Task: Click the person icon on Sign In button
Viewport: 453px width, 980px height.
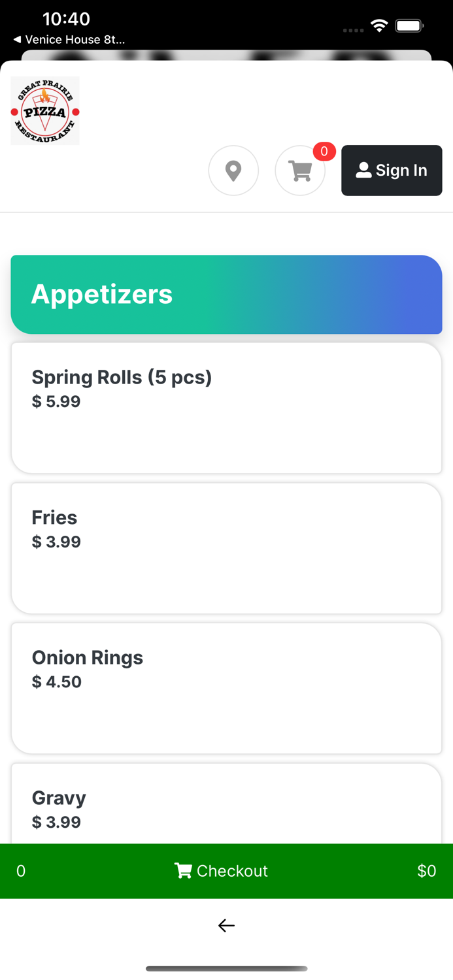Action: 363,171
